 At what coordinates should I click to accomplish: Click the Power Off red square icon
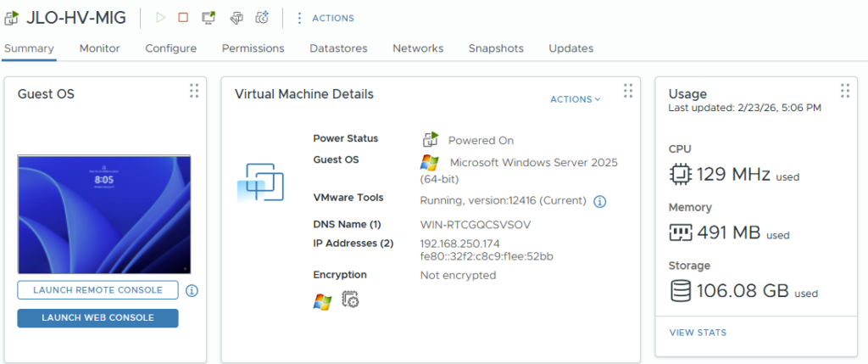tap(183, 18)
